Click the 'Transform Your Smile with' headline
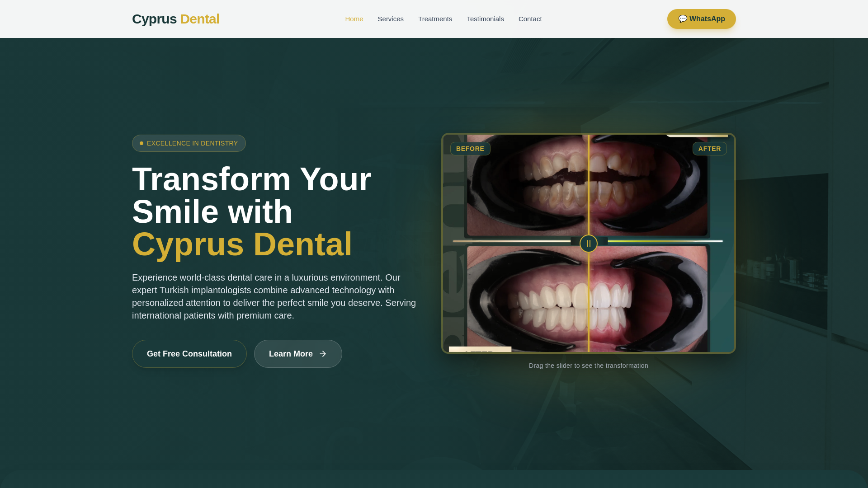The image size is (868, 488). click(x=251, y=195)
